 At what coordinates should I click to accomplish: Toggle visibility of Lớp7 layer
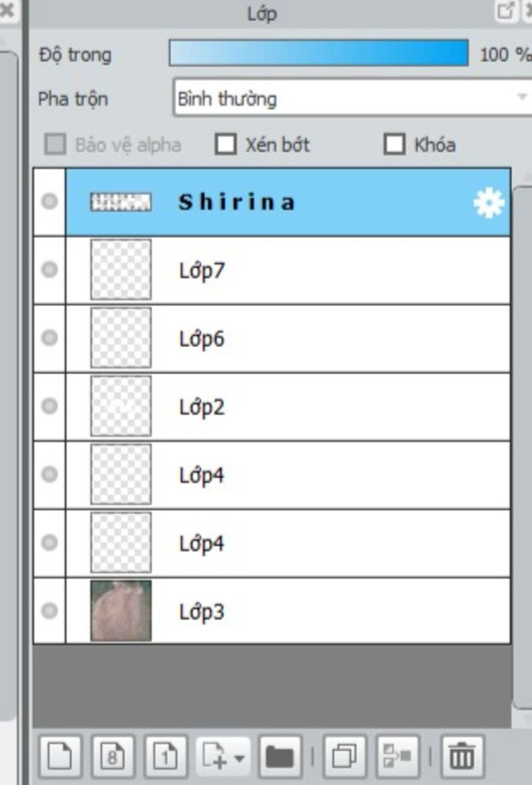click(49, 269)
